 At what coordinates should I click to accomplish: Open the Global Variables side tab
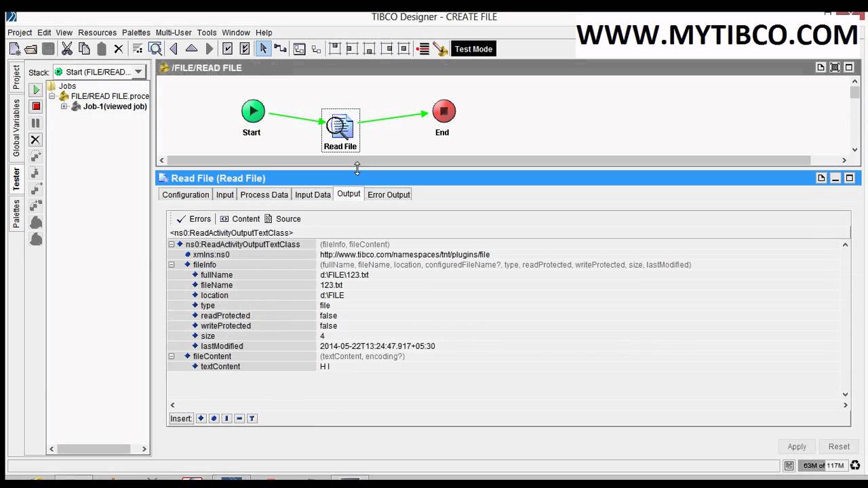16,127
